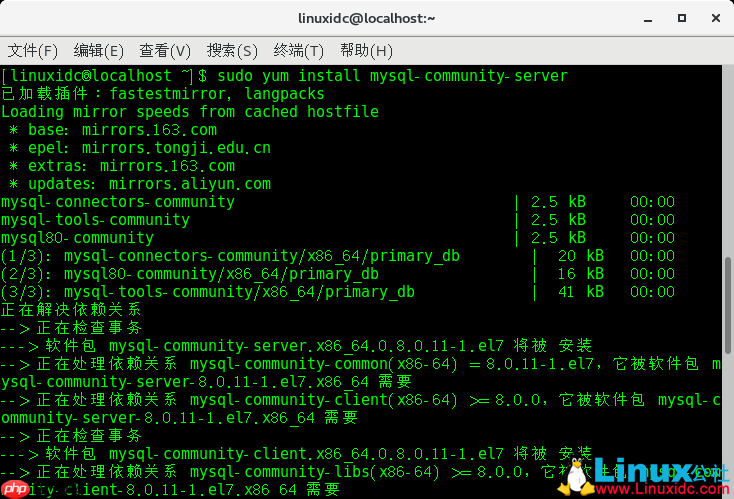Open the 帮助(H) menu

366,51
